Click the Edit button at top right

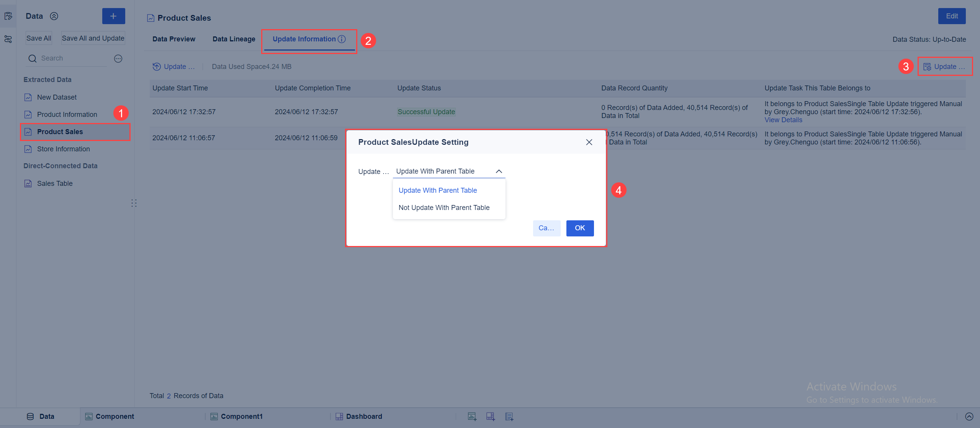tap(952, 16)
